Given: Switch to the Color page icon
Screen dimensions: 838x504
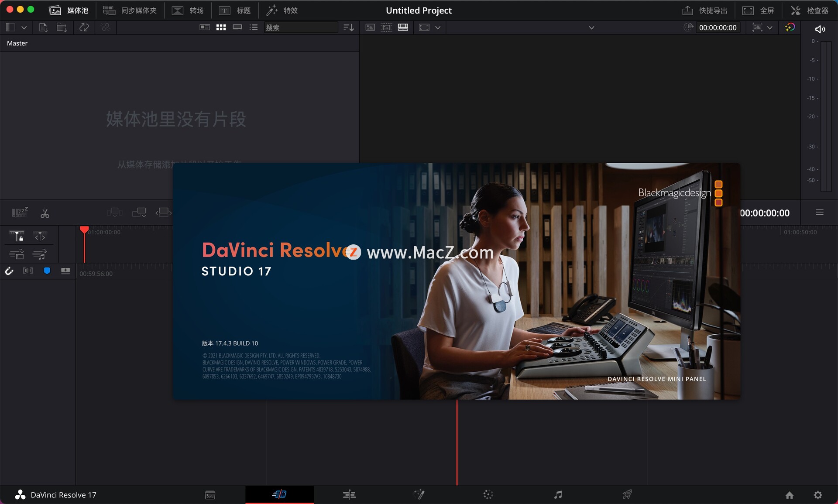Looking at the screenshot, I should coord(488,494).
